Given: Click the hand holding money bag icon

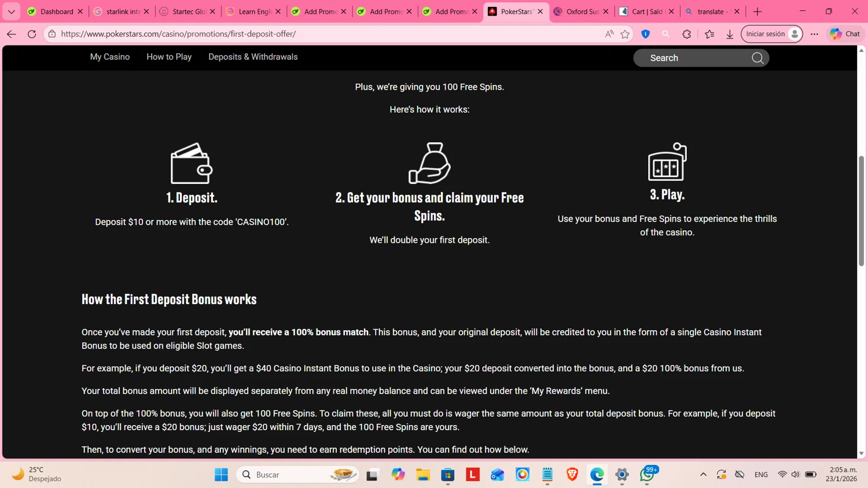Looking at the screenshot, I should coord(429,163).
